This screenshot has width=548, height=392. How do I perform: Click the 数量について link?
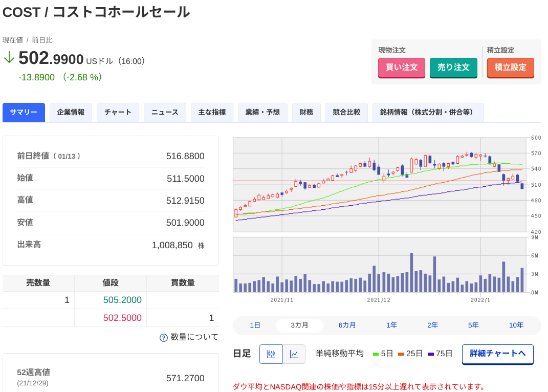point(194,337)
